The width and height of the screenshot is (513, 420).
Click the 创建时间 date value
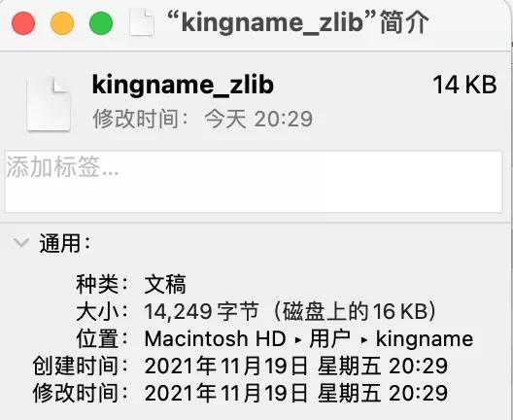pyautogui.click(x=295, y=366)
